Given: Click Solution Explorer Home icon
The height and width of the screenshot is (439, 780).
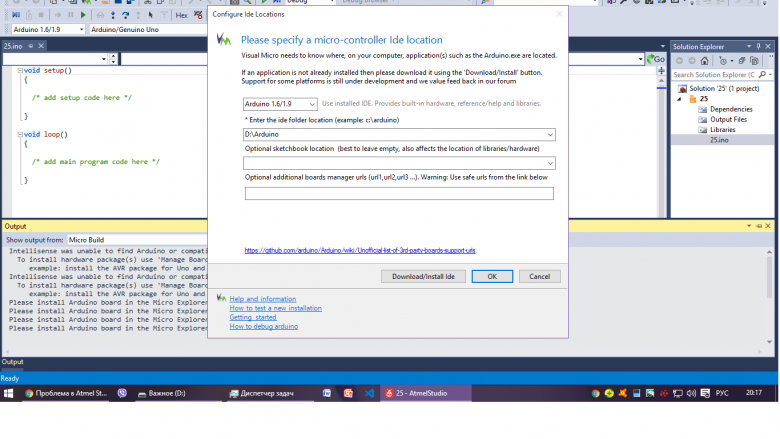Looking at the screenshot, I should click(x=704, y=61).
